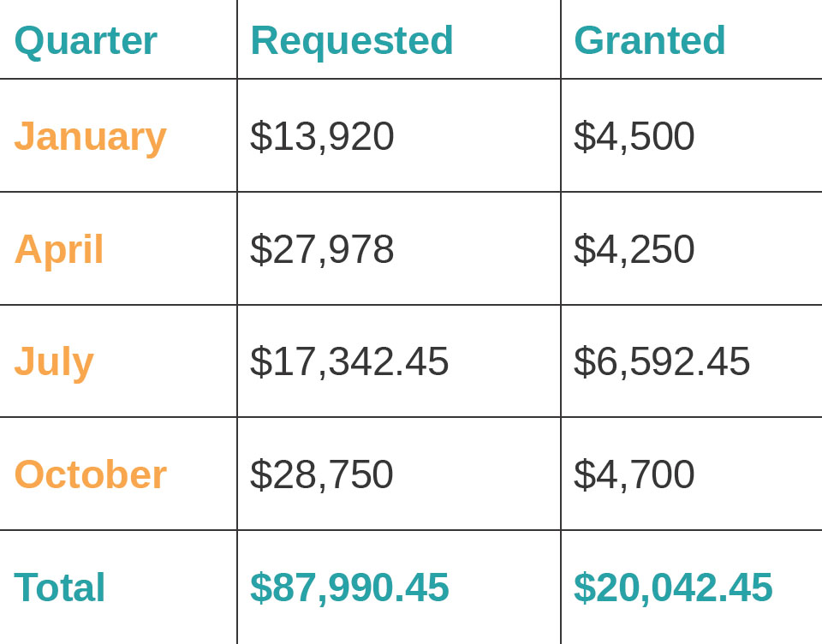Click divider between Requested and Granted headers

561,40
